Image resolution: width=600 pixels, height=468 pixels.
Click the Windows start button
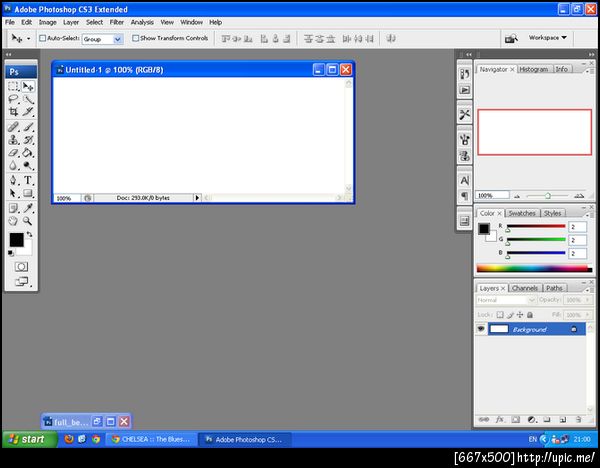coord(29,439)
